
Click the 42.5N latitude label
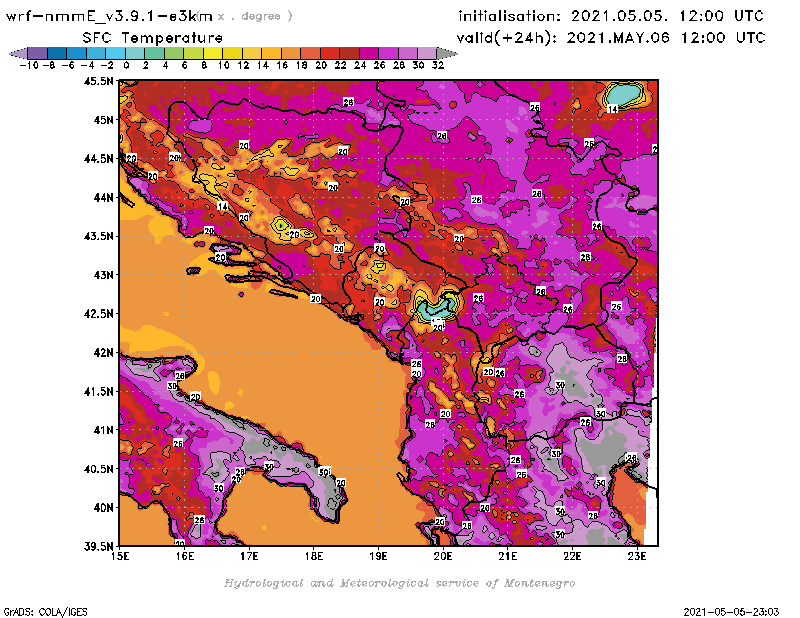(x=98, y=314)
